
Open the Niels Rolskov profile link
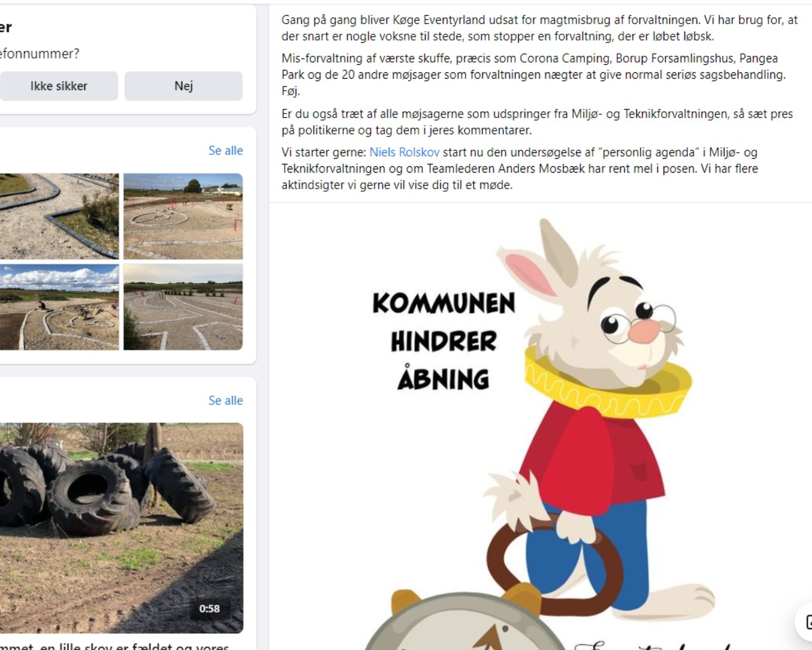404,152
